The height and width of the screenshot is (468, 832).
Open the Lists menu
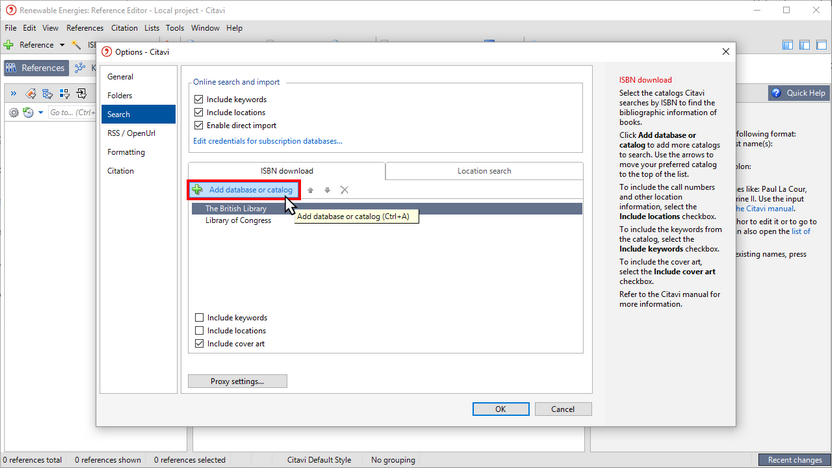[152, 28]
